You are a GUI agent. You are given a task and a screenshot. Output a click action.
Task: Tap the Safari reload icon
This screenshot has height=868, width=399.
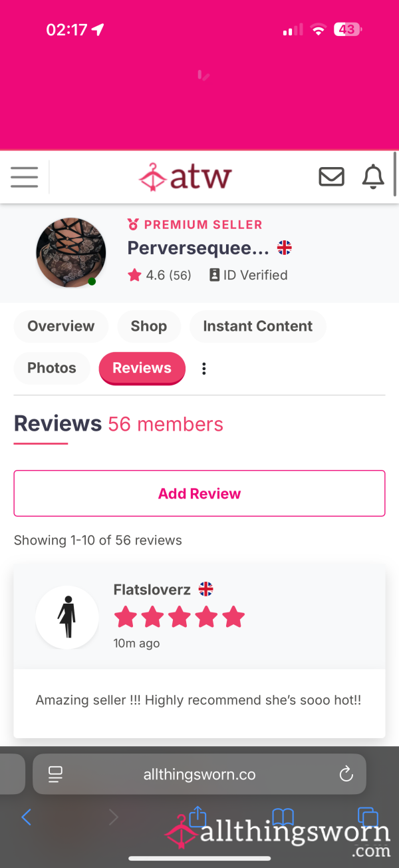[346, 773]
